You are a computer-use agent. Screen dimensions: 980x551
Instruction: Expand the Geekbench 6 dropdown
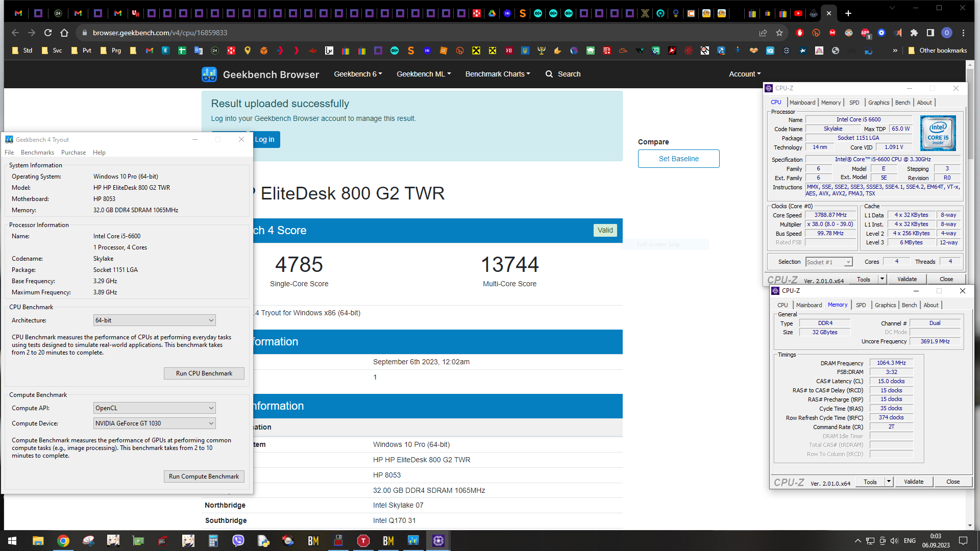pyautogui.click(x=358, y=74)
